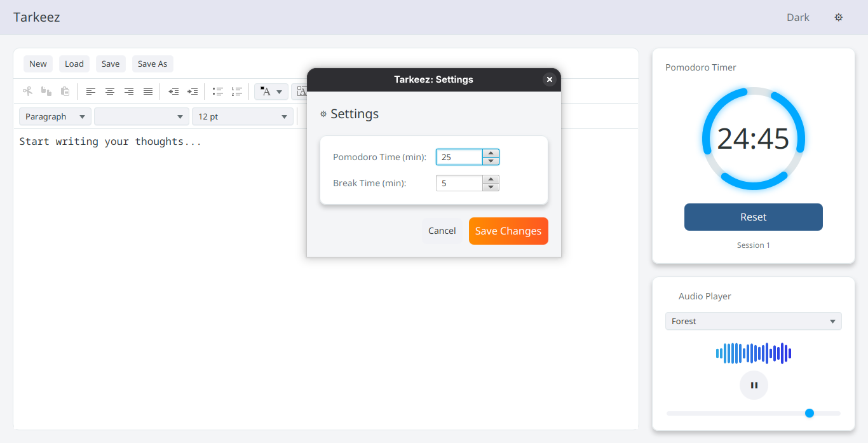Click the audio waveform visualizer
The width and height of the screenshot is (868, 443).
click(754, 353)
